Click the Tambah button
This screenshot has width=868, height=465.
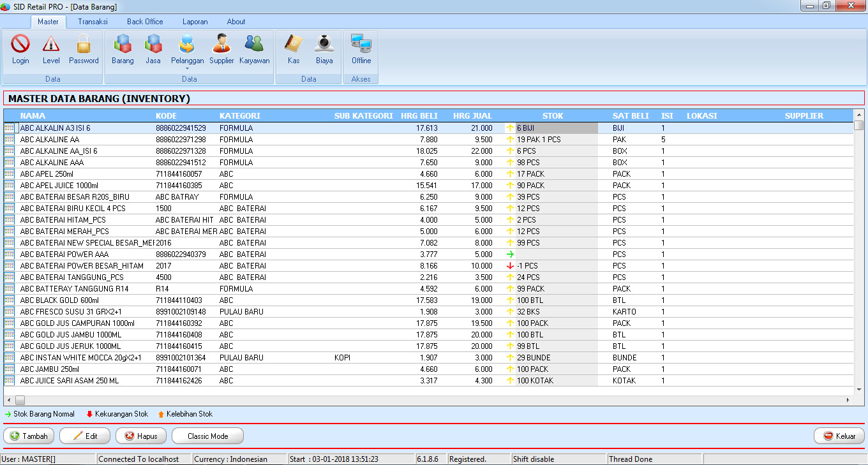point(28,436)
